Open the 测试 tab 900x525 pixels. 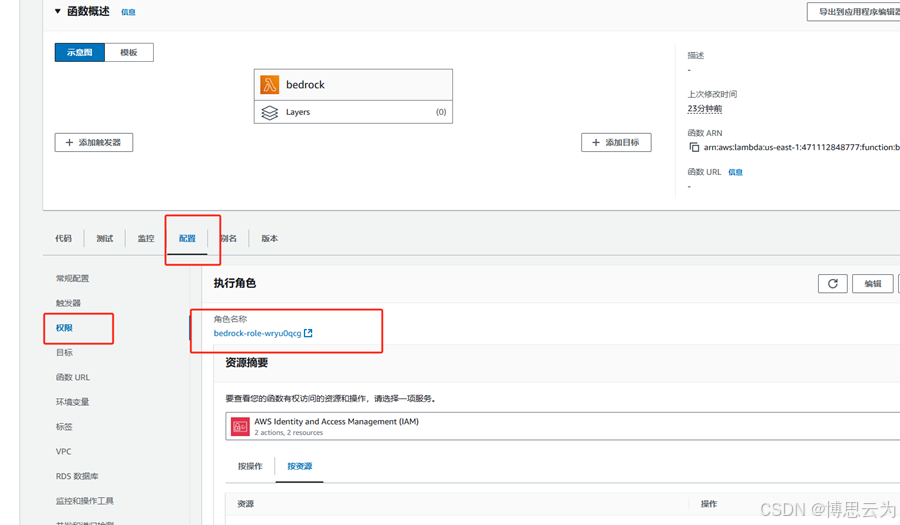[104, 238]
